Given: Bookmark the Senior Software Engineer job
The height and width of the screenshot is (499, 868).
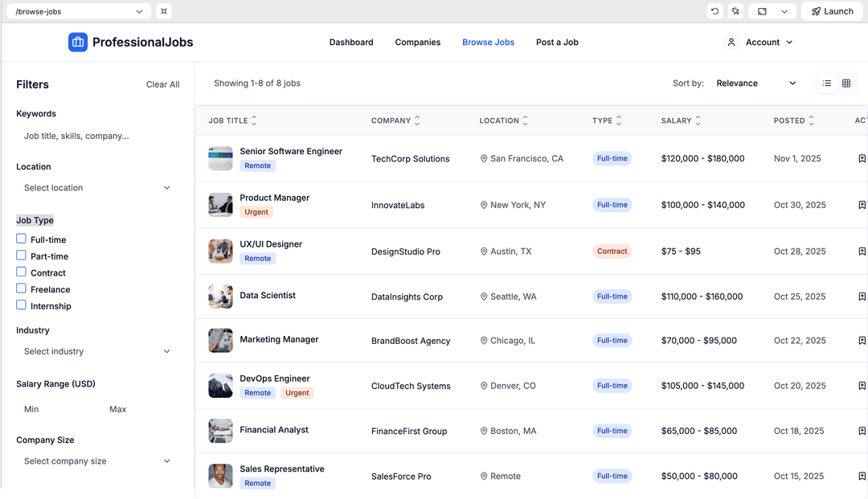Looking at the screenshot, I should pyautogui.click(x=862, y=159).
